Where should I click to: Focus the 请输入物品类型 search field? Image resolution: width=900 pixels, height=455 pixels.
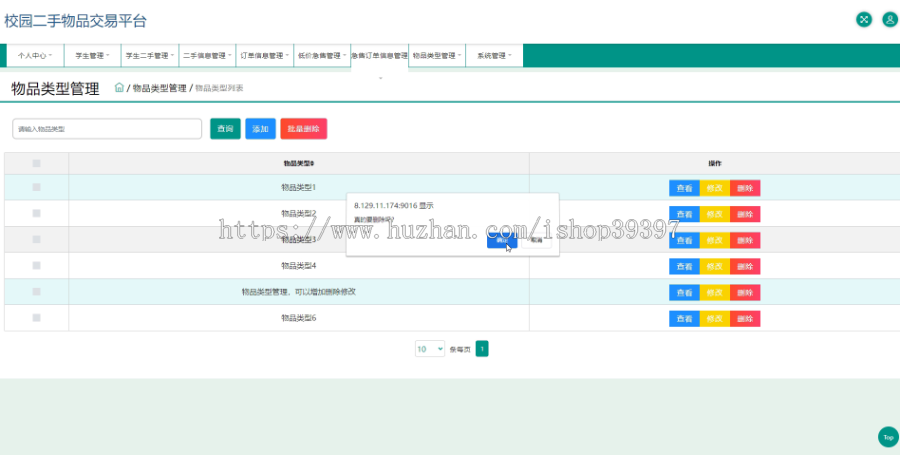[107, 129]
